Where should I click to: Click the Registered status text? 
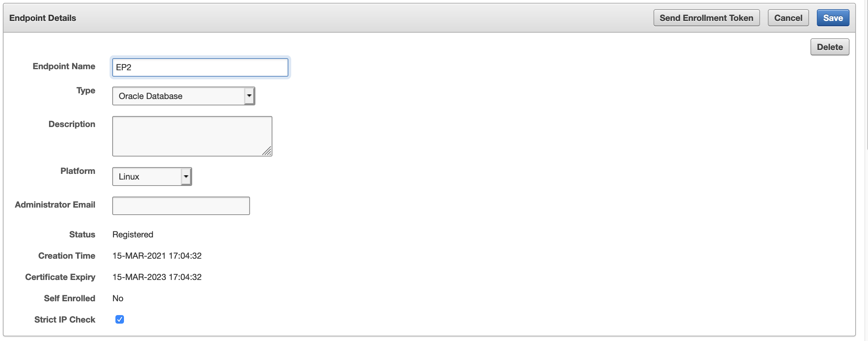[x=132, y=234]
